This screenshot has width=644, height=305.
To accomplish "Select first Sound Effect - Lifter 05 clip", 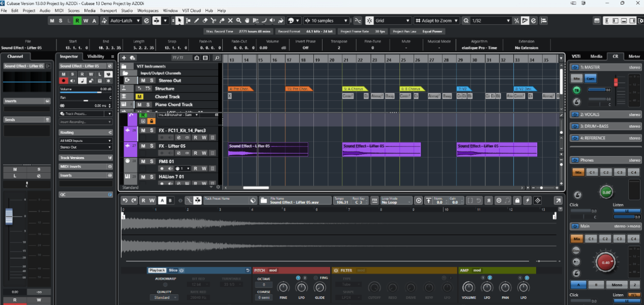I will tap(268, 149).
